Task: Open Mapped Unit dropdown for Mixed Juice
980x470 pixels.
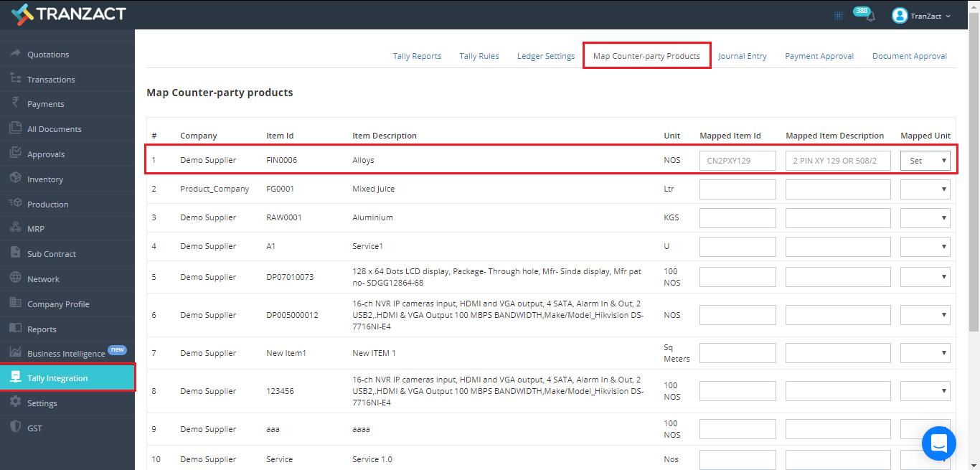Action: 925,189
